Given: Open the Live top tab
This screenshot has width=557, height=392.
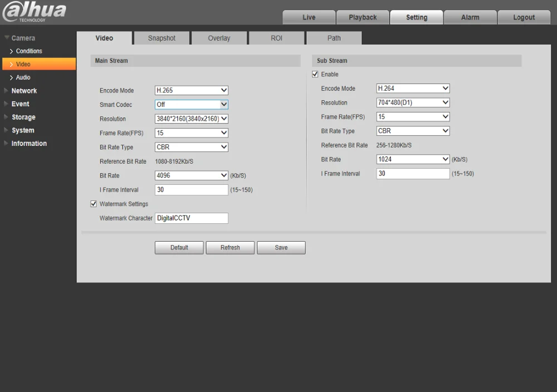Looking at the screenshot, I should click(x=309, y=17).
